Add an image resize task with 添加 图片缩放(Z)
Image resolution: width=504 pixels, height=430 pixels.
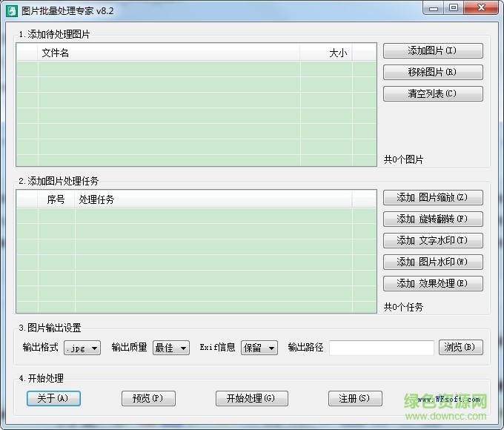[x=433, y=197]
